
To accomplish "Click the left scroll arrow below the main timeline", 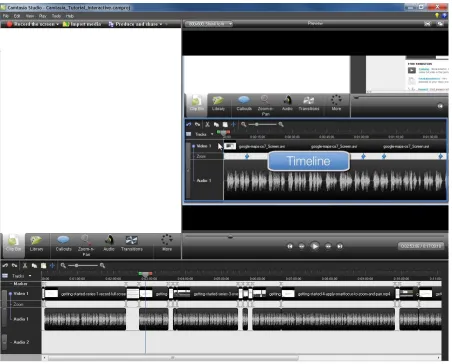I will click(x=45, y=358).
